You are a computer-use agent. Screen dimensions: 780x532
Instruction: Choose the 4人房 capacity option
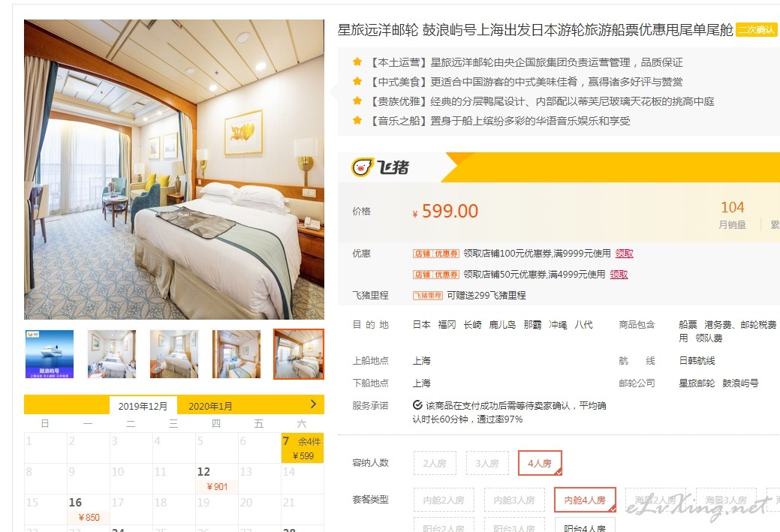(541, 464)
